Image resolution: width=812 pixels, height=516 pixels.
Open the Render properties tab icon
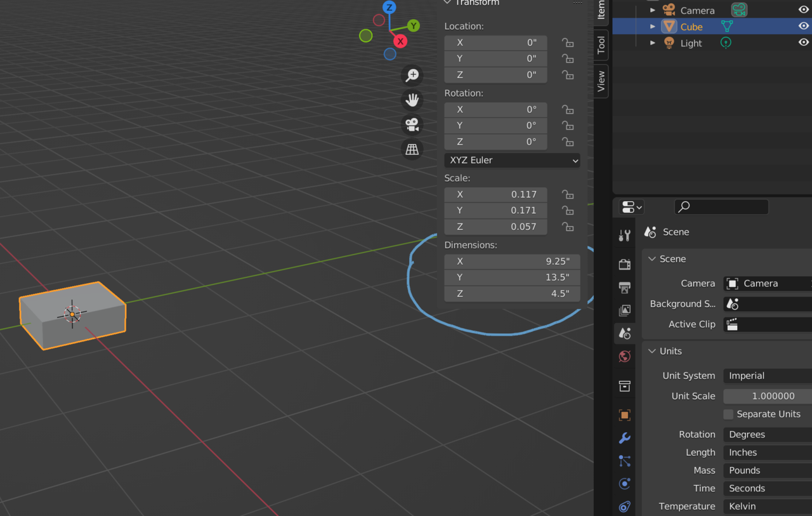click(x=624, y=264)
